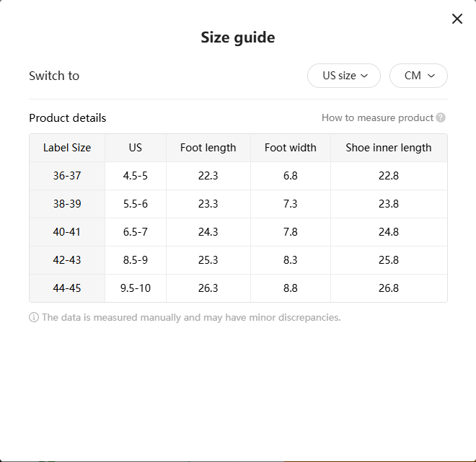
Task: Choose the 40-41 label size cell
Action: pyautogui.click(x=67, y=232)
